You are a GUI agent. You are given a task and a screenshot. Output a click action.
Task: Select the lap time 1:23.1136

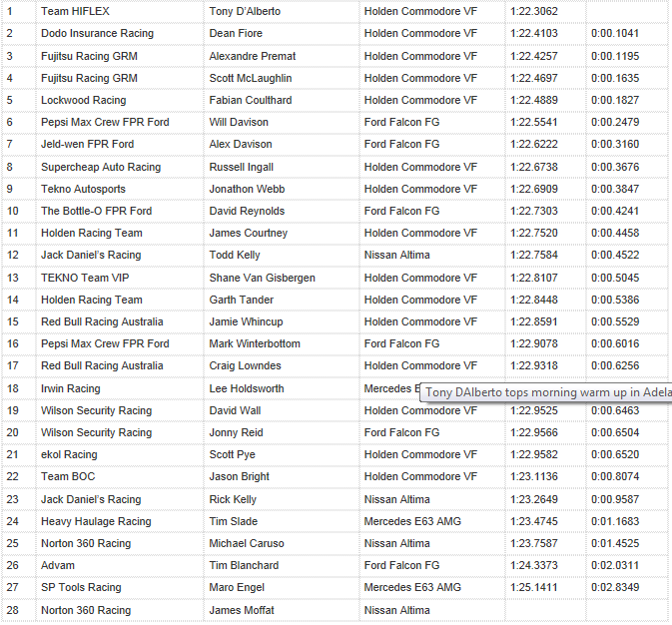[533, 476]
